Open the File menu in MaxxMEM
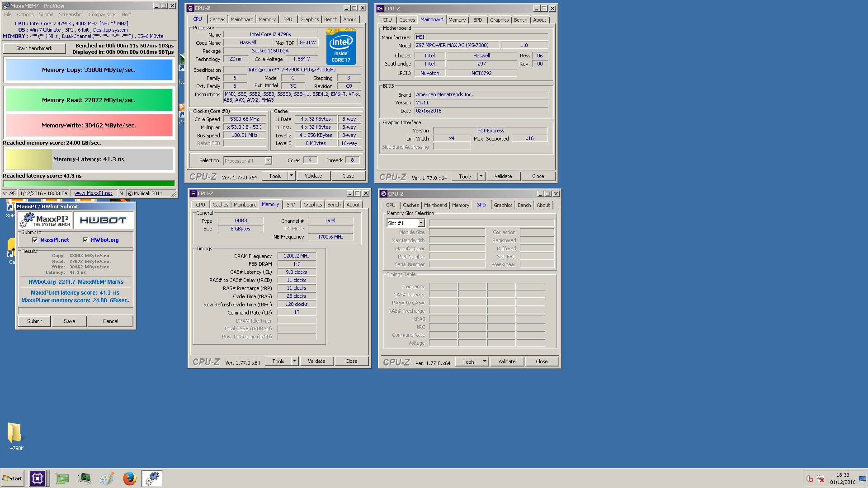Viewport: 868px width, 488px height. (8, 14)
